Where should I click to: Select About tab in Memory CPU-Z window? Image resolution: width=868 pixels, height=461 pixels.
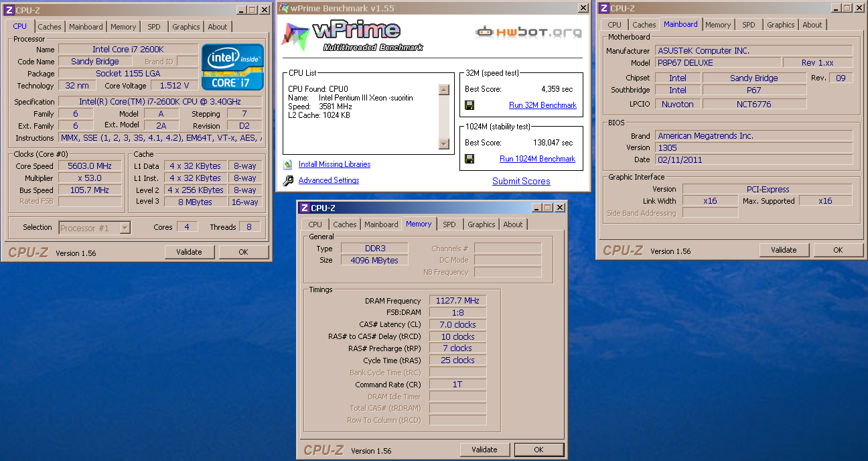tap(513, 224)
